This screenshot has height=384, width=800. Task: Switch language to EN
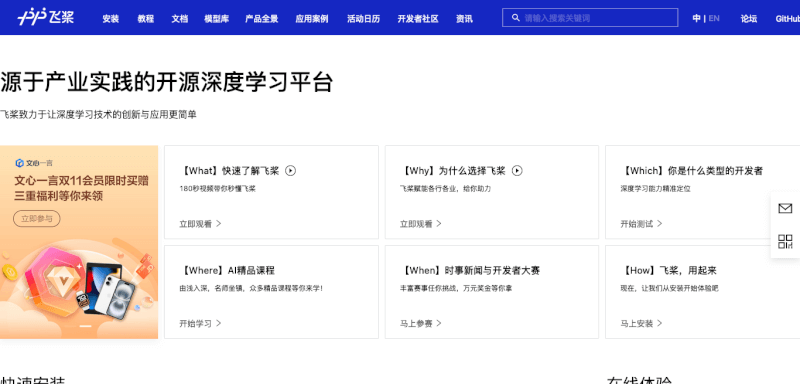pyautogui.click(x=714, y=18)
